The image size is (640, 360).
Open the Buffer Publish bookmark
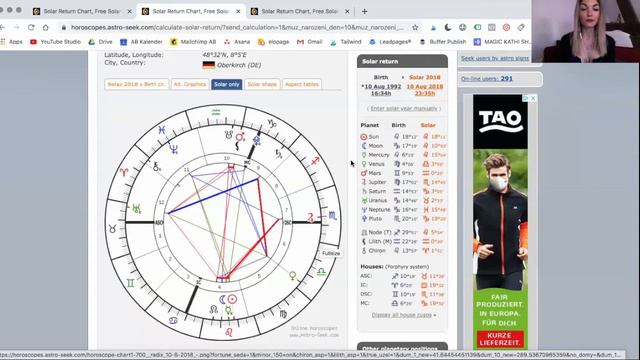pos(443,42)
